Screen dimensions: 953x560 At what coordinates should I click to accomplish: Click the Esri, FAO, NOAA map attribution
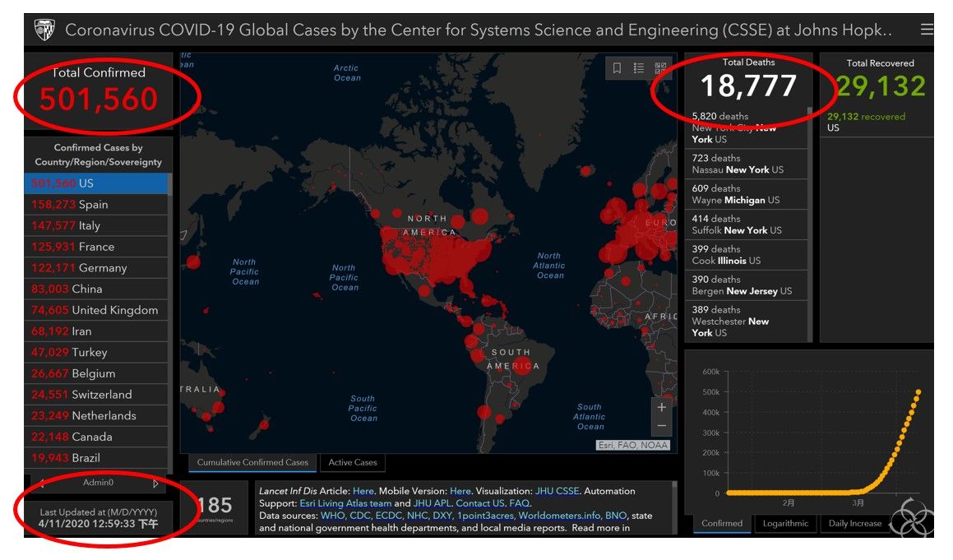point(632,445)
